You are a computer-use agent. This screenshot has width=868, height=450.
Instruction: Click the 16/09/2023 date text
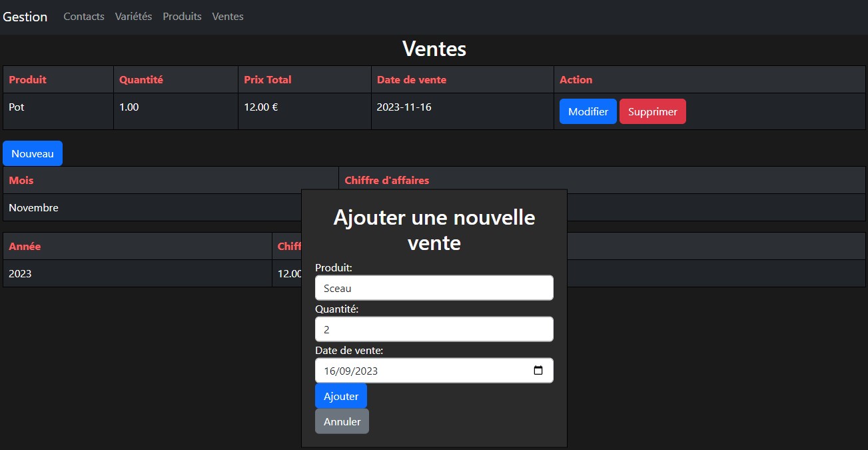pos(351,371)
